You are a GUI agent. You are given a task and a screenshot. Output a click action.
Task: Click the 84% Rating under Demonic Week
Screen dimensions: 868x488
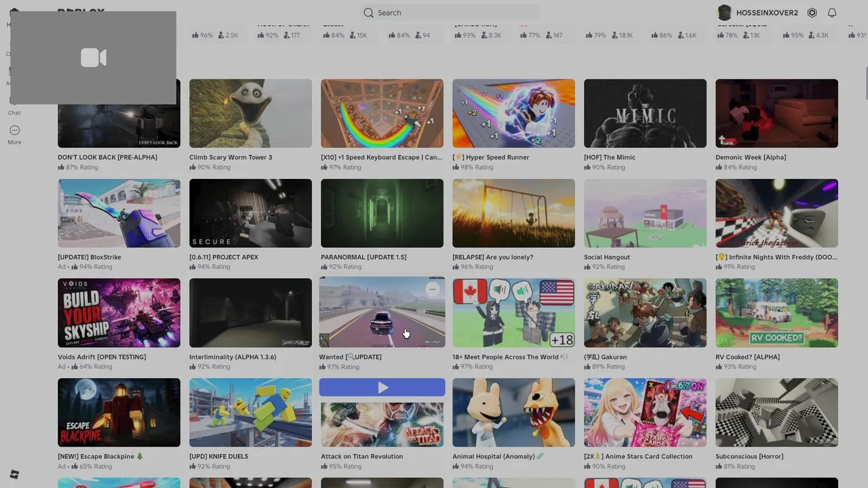tap(736, 167)
